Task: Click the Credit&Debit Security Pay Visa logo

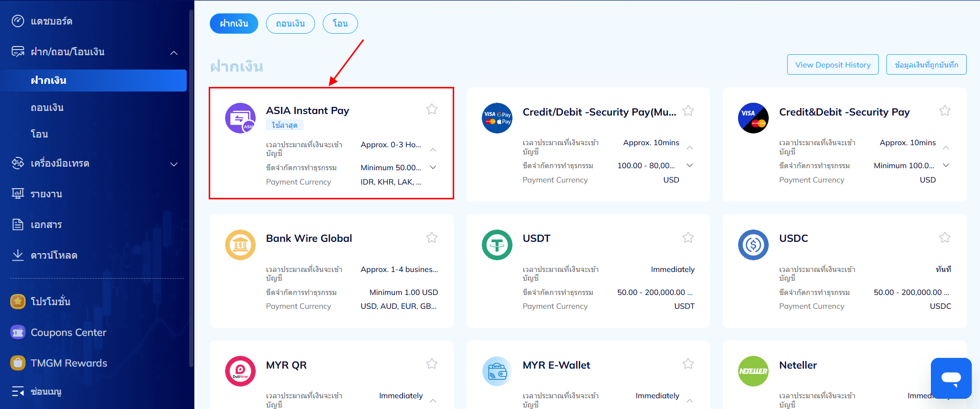Action: coord(753,118)
